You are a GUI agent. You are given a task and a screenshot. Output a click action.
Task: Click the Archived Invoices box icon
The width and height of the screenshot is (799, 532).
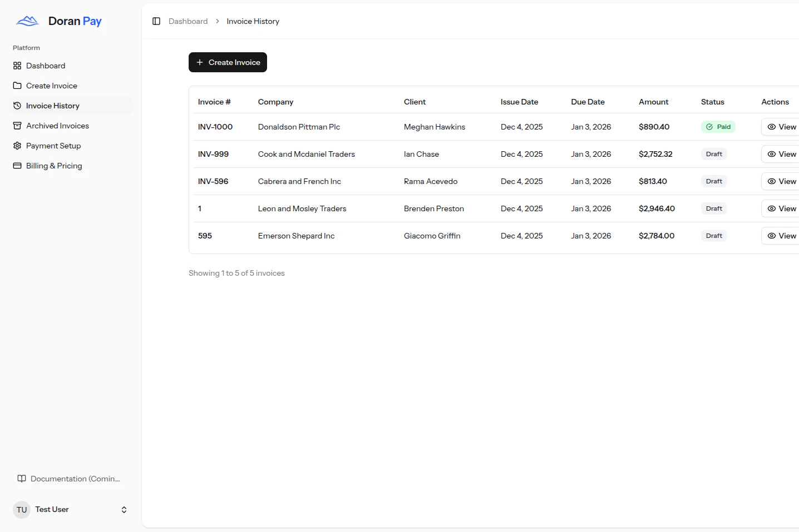tap(17, 126)
